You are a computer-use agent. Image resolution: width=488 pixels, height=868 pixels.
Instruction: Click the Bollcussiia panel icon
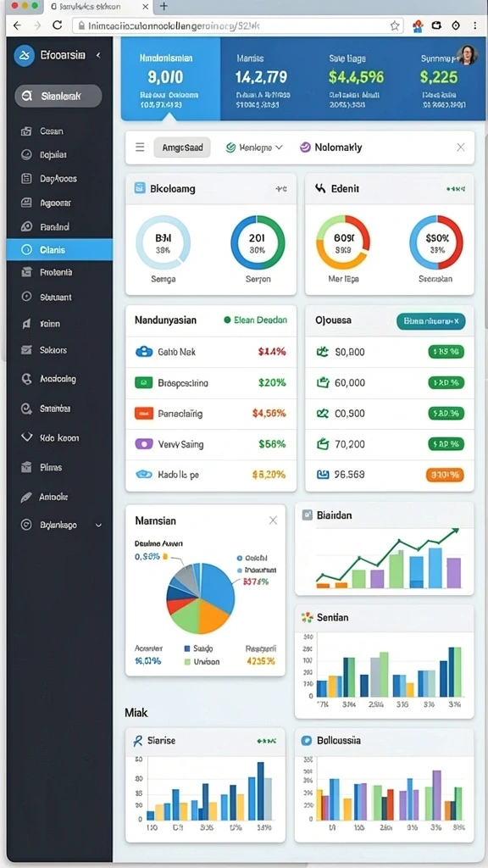pos(305,740)
